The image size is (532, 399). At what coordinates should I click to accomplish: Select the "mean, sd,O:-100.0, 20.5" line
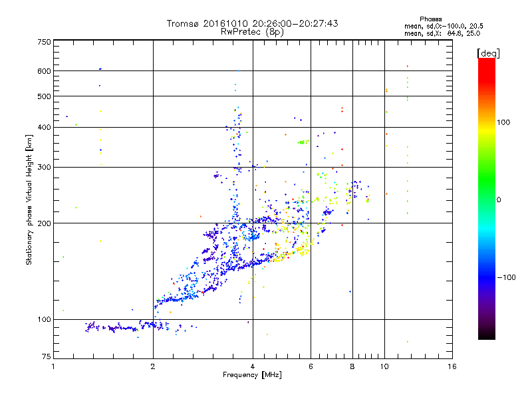[x=444, y=26]
